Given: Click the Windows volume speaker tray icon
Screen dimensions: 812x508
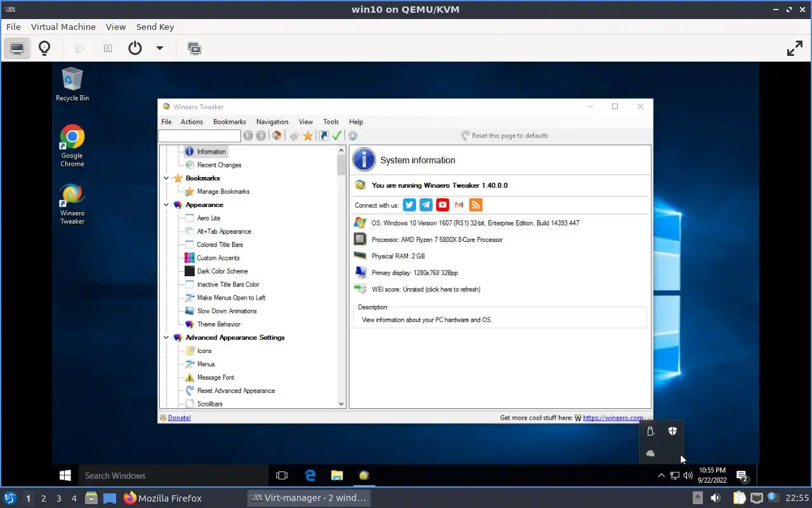Looking at the screenshot, I should pyautogui.click(x=688, y=476).
